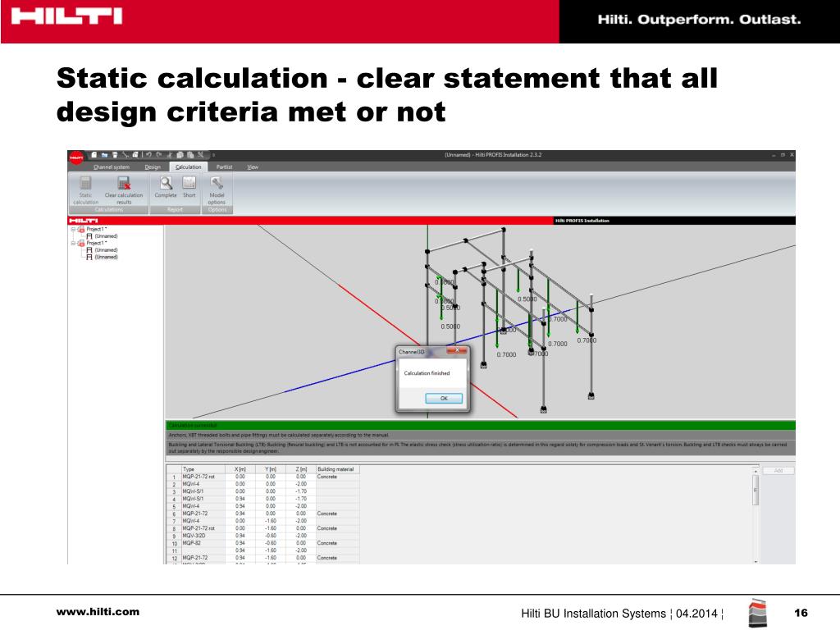The width and height of the screenshot is (840, 630).
Task: Click the Building material column header
Action: (336, 469)
